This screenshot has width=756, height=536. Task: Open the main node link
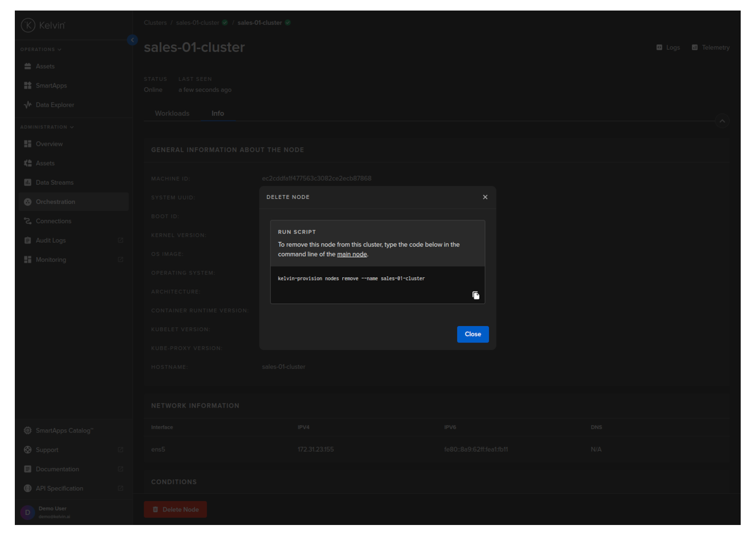click(352, 255)
